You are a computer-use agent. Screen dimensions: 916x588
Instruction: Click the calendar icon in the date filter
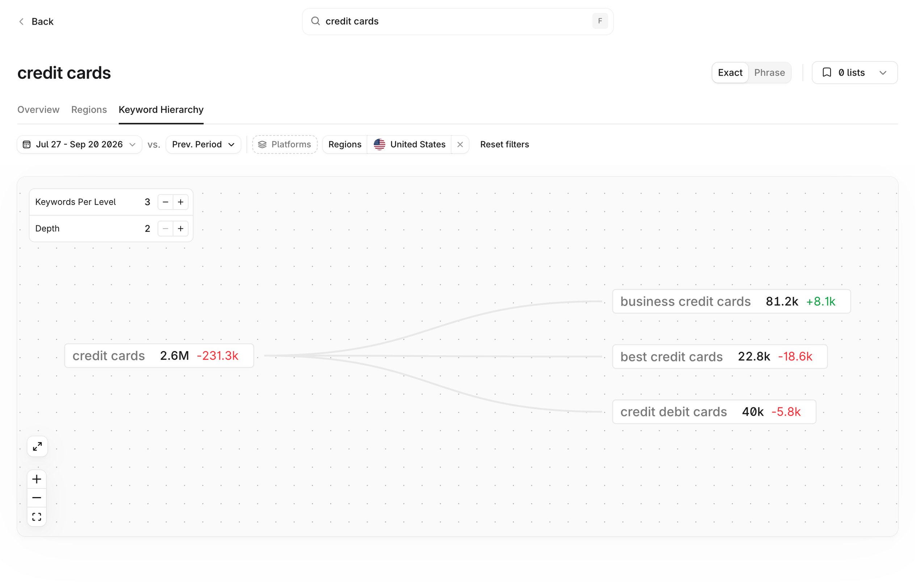(26, 144)
